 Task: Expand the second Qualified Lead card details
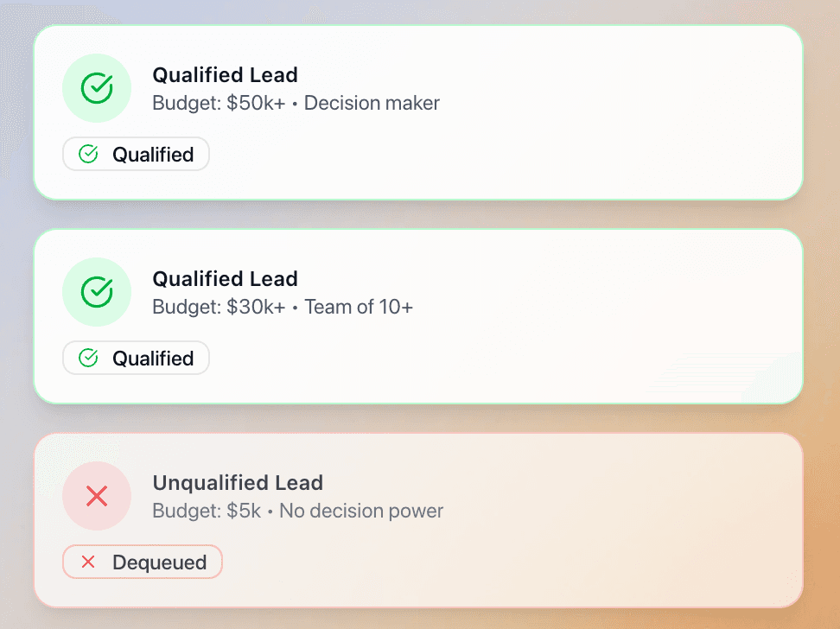[418, 315]
